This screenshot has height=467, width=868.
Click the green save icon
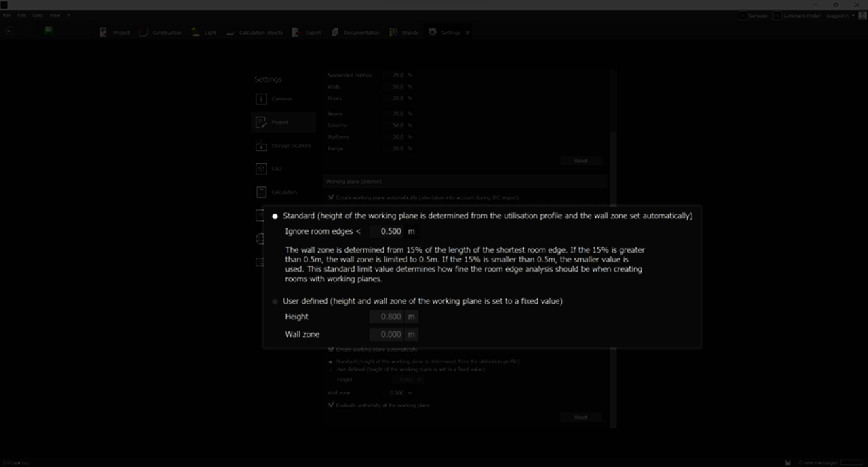click(49, 31)
